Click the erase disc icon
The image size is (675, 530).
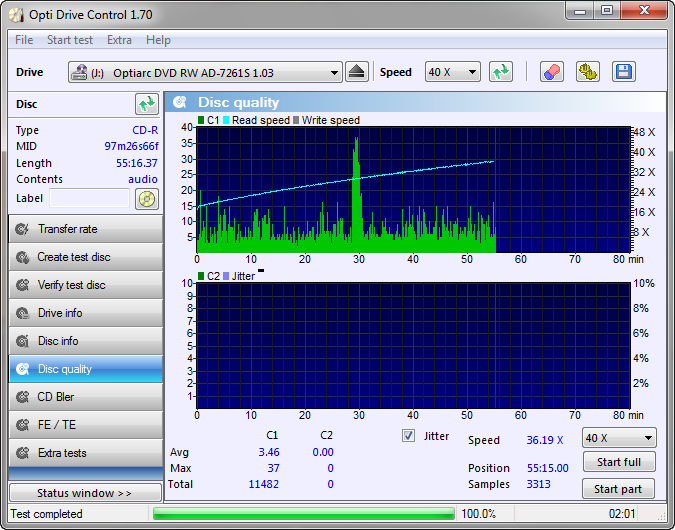552,72
